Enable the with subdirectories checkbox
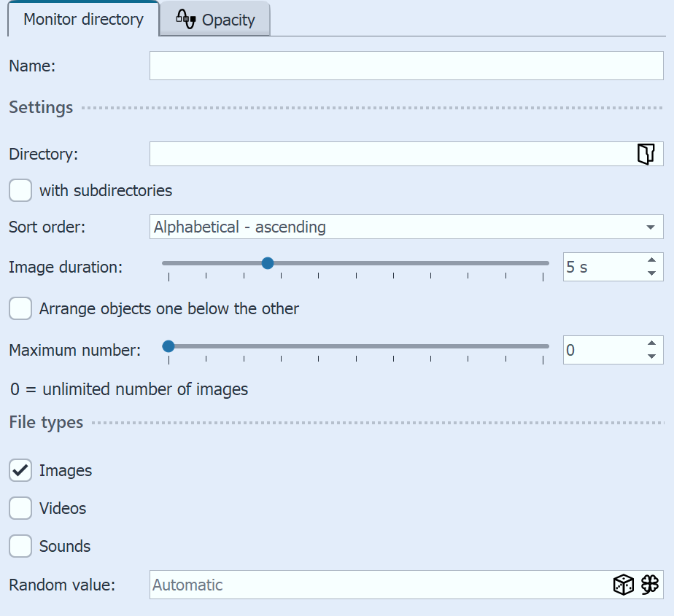 tap(20, 190)
